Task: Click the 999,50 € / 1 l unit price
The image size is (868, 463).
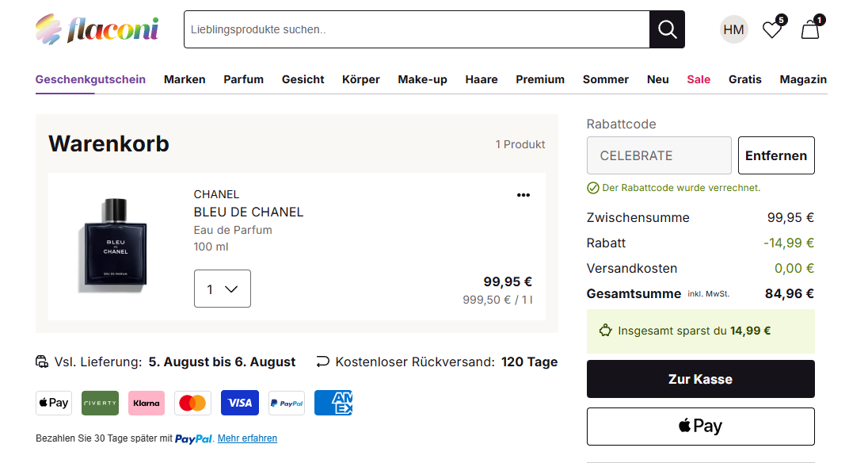Action: pos(497,300)
